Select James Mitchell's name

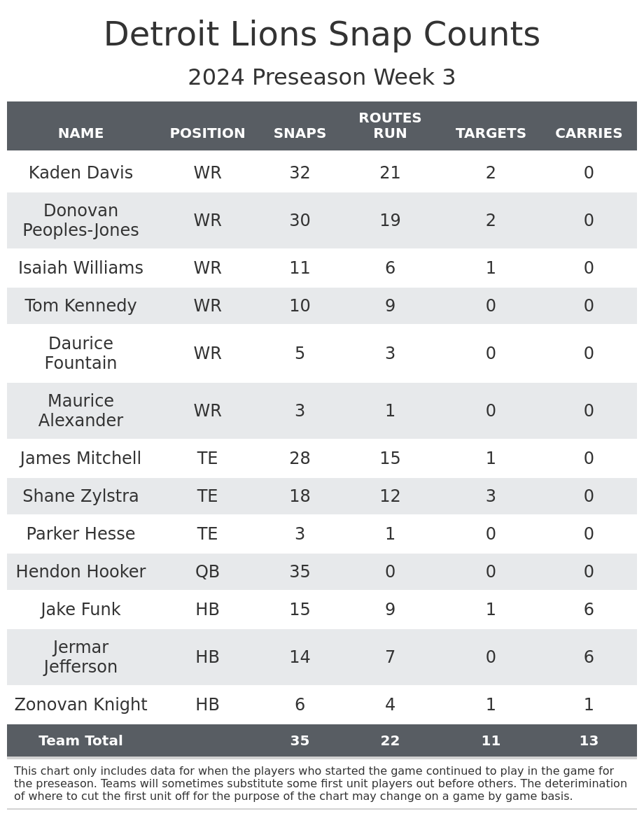click(x=80, y=458)
